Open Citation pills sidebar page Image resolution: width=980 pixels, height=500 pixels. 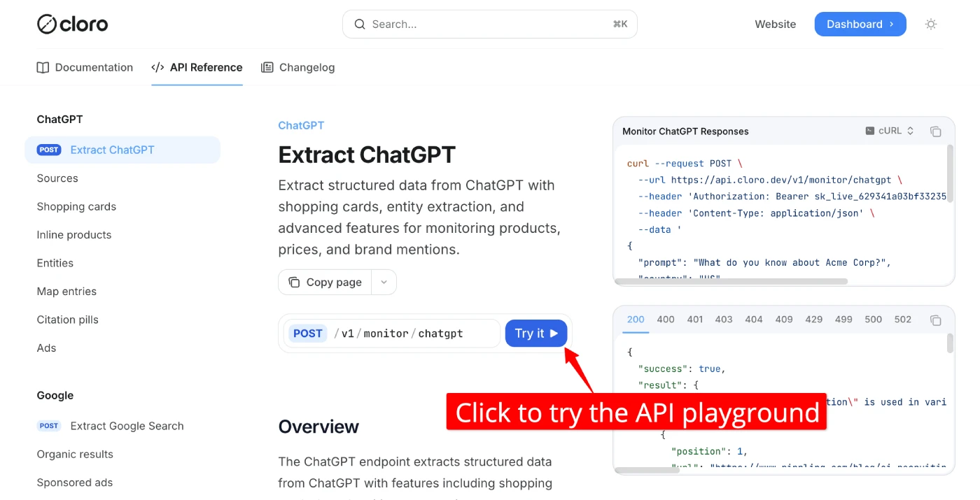coord(67,320)
